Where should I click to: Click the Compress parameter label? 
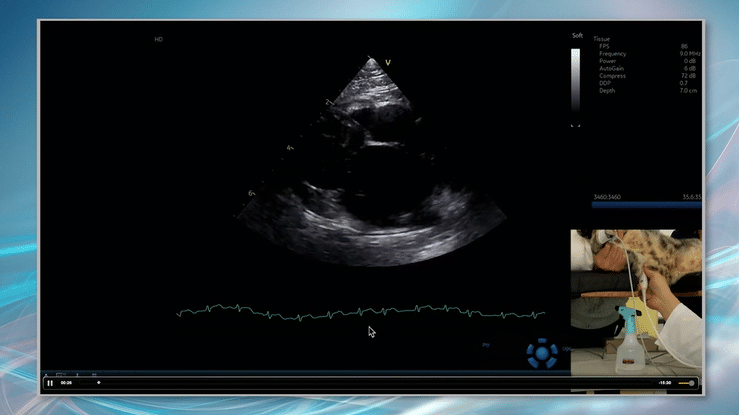pyautogui.click(x=612, y=76)
